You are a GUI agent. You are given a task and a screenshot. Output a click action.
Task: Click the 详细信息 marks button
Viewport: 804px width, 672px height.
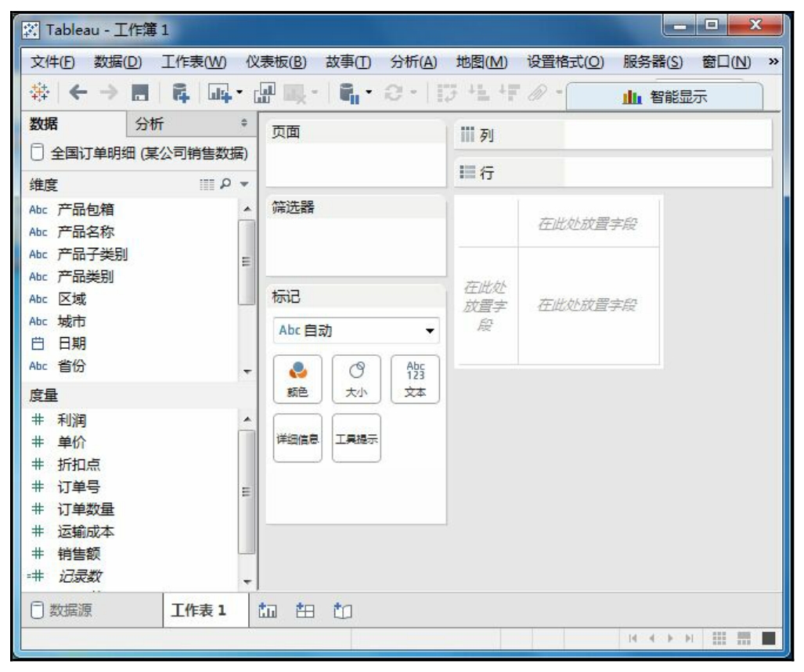tap(297, 438)
